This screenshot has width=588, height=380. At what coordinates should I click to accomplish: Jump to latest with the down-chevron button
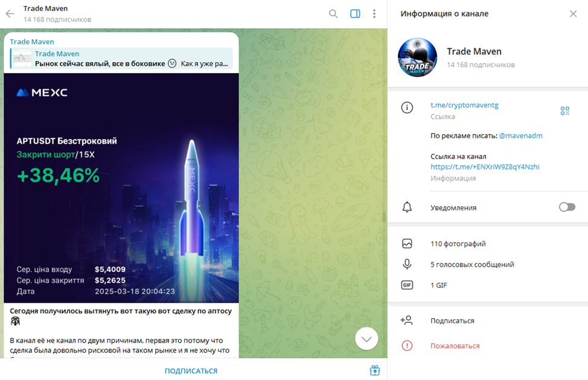pyautogui.click(x=366, y=339)
